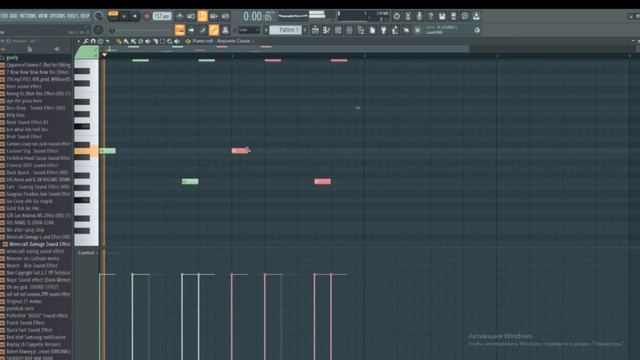Open the plugin picker icon
The width and height of the screenshot is (640, 360).
384,30
